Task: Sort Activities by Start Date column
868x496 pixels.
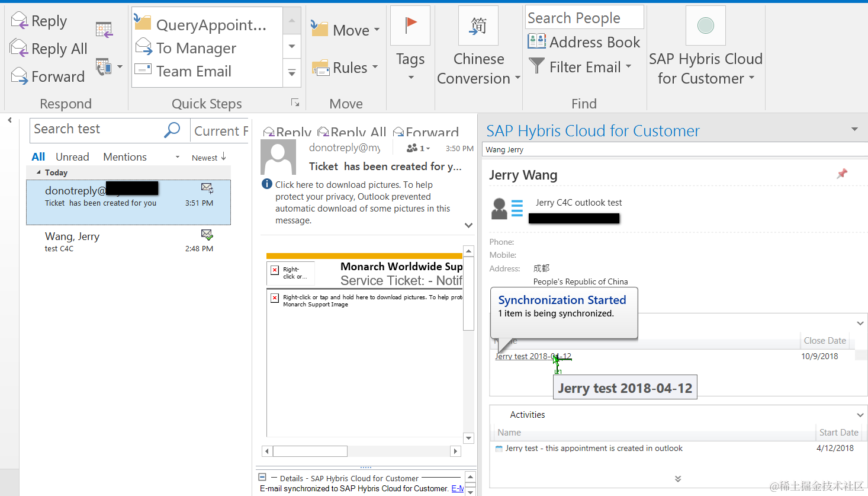Action: [838, 433]
